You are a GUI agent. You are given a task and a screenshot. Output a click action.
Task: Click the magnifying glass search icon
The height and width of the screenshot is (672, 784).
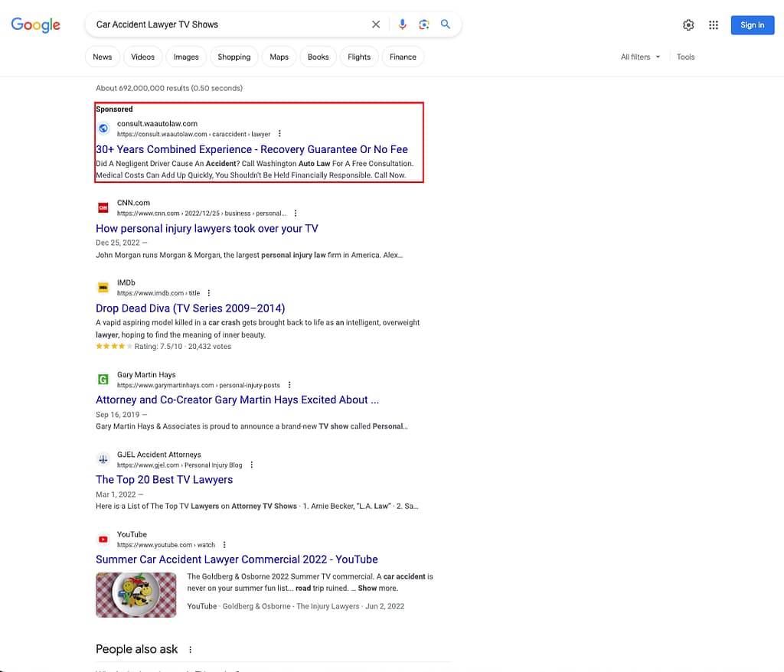click(446, 24)
